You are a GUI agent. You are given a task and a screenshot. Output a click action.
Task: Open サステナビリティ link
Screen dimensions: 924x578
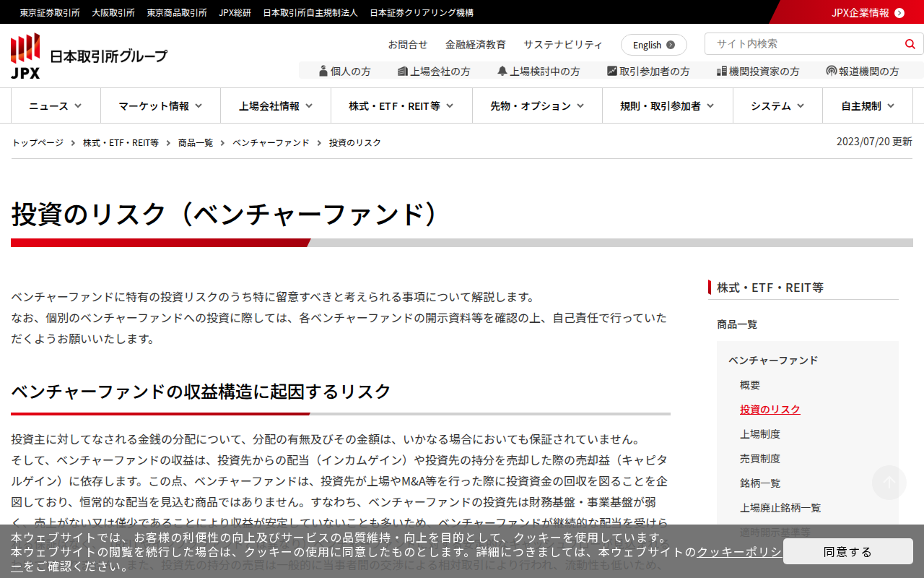563,45
